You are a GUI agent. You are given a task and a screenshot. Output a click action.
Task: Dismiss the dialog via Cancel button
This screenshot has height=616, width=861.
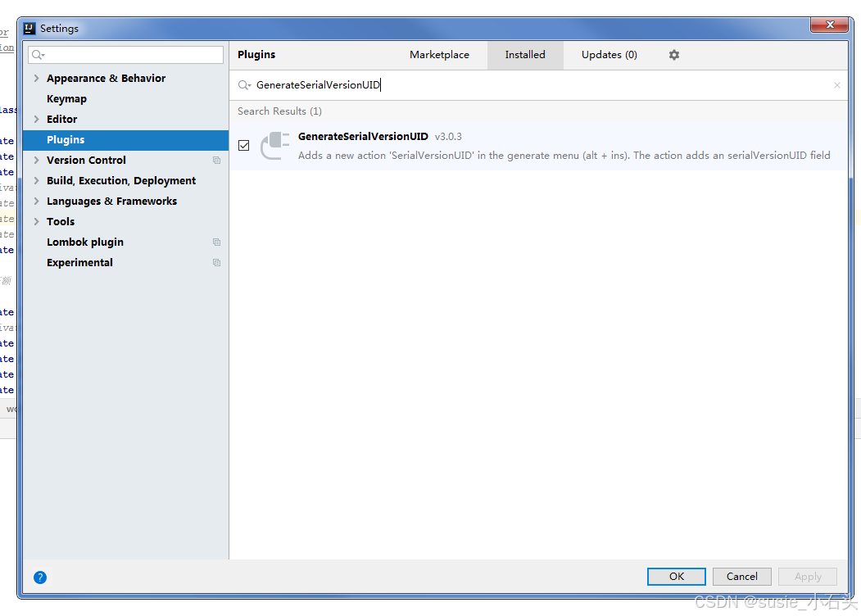click(741, 576)
